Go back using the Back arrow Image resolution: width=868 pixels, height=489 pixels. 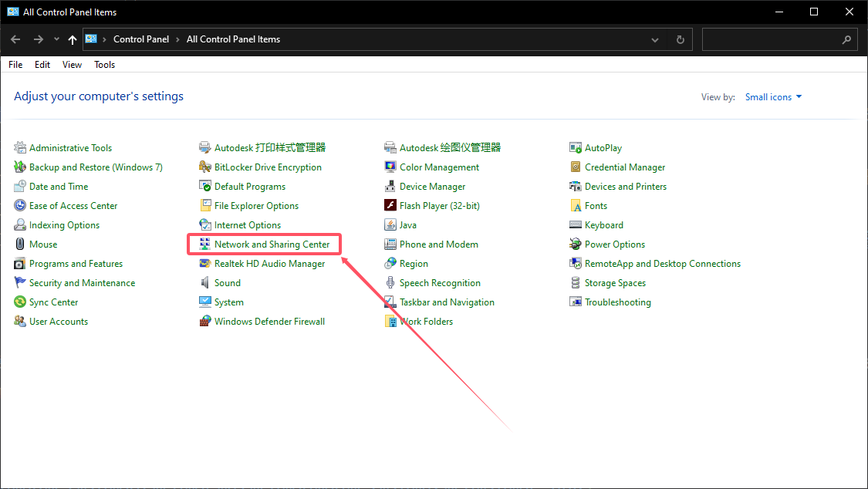15,39
